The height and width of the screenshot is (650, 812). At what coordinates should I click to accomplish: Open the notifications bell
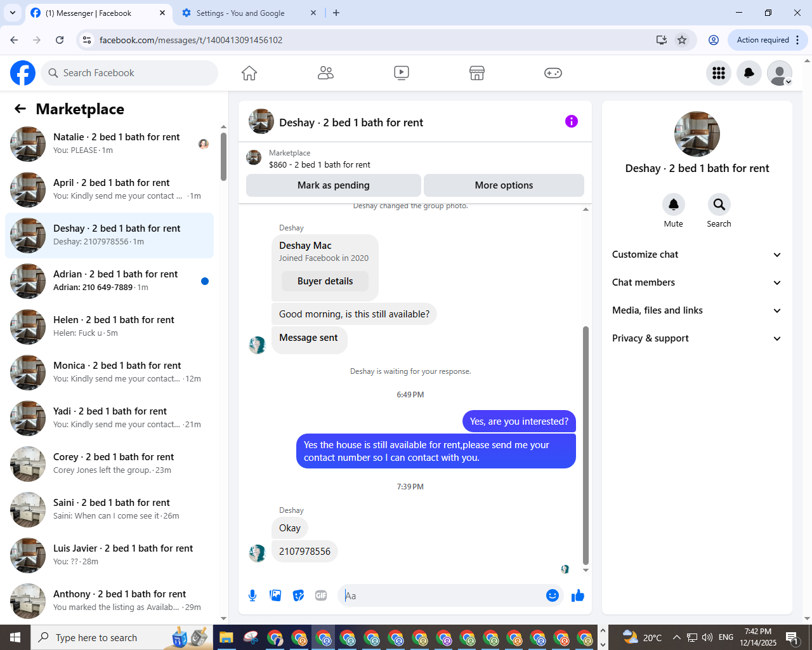[x=749, y=73]
